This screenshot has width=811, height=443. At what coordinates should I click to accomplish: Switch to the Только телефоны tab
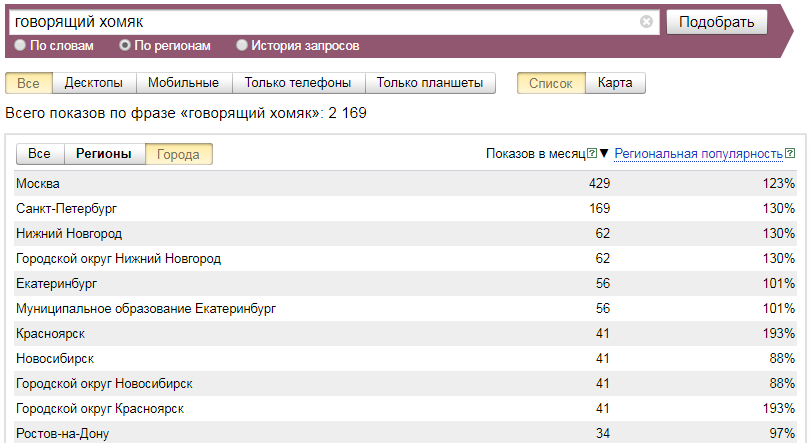[x=298, y=83]
